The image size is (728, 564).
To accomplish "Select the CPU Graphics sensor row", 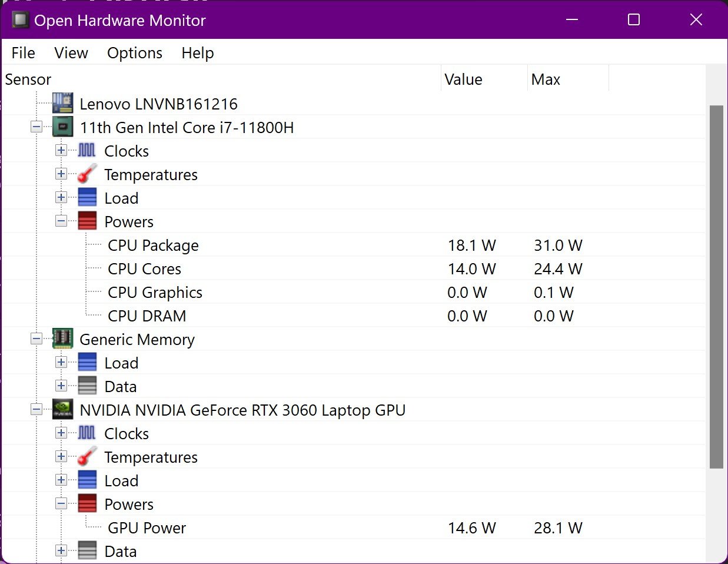I will click(353, 292).
